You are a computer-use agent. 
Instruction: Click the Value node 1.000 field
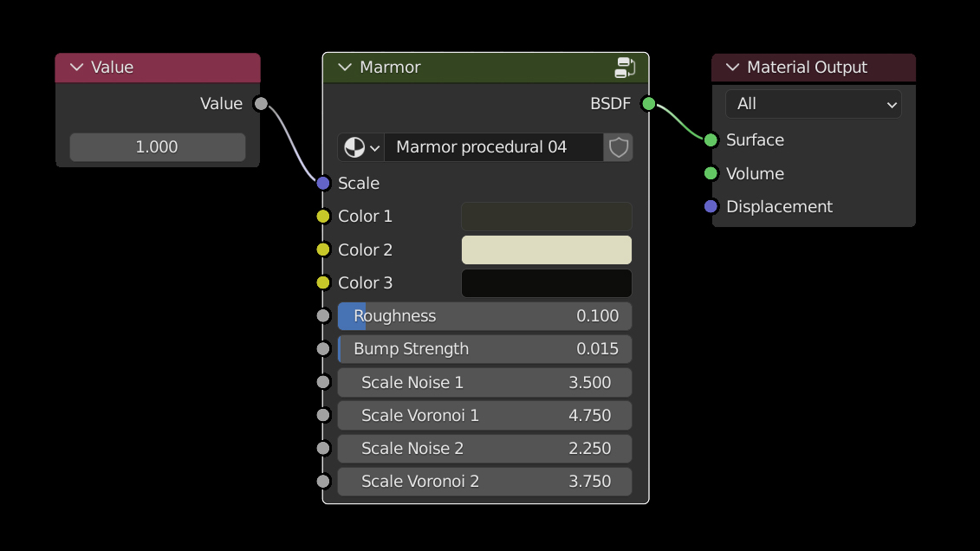[x=157, y=147]
